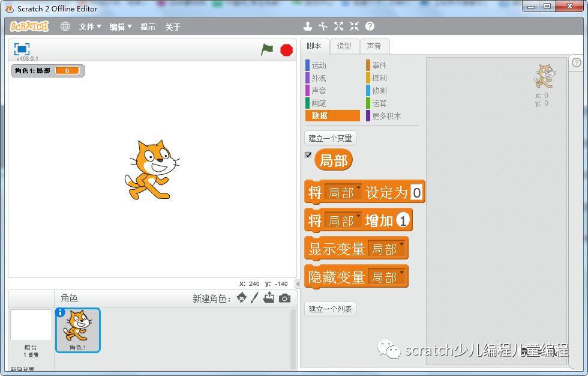Viewport: 588px width, 376px height.
Task: Open sprite info for 角色1
Action: coord(60,312)
